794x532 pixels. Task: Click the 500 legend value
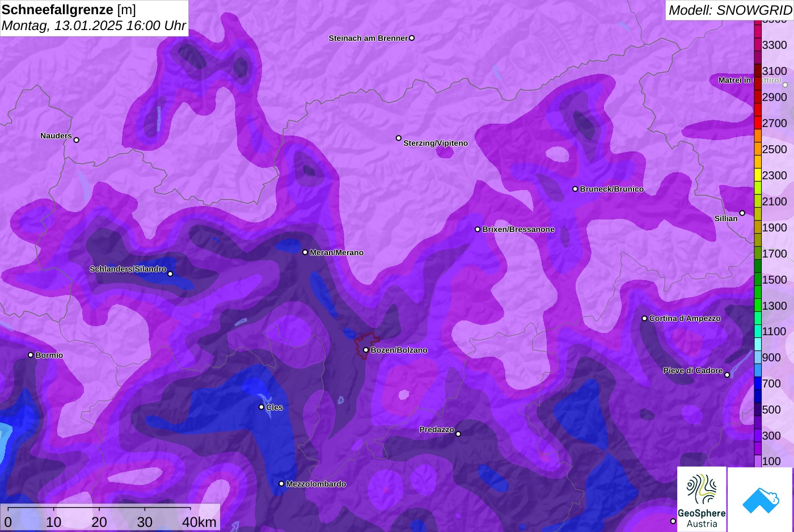771,409
